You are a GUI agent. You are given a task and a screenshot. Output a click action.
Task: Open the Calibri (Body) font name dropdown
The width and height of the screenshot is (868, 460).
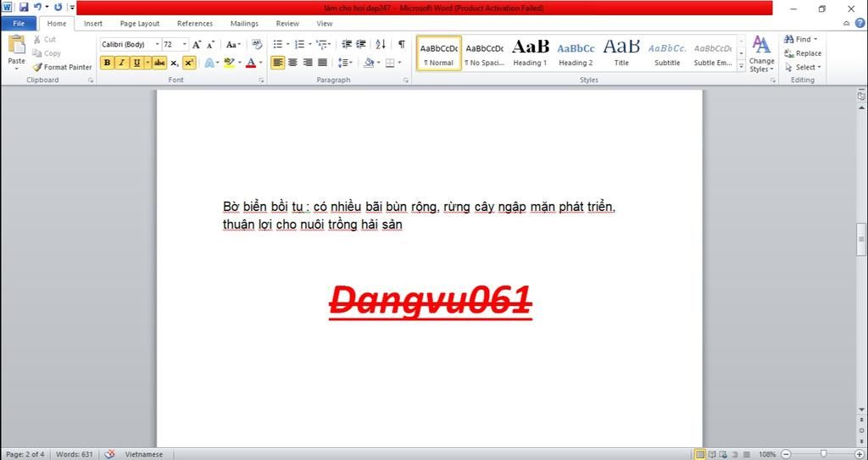[157, 44]
